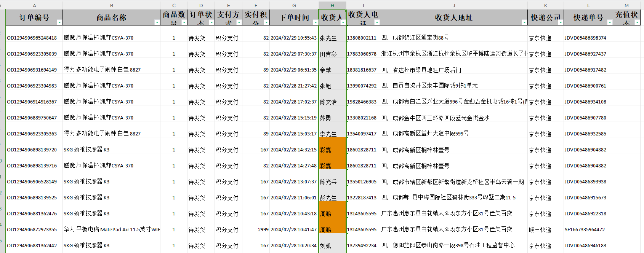Open the 下单时间 column filter dropdown
Viewport: 644px width, 253px height.
316,22
